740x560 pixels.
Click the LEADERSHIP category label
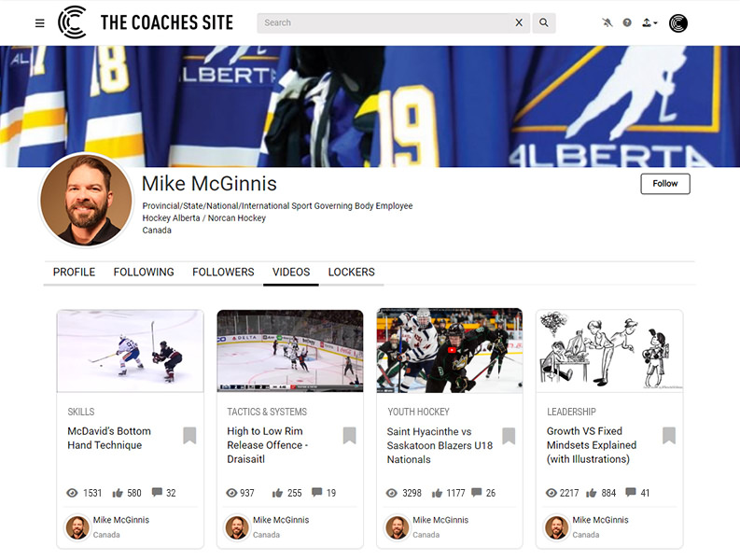click(x=571, y=412)
